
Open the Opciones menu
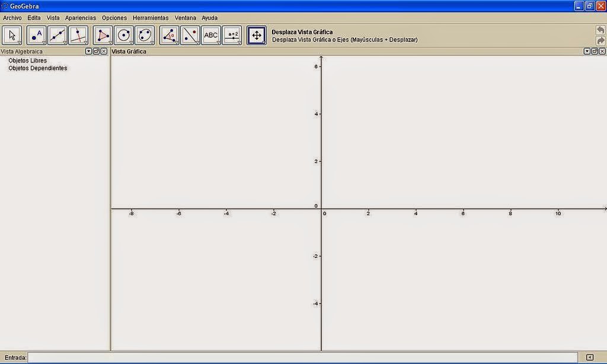[x=114, y=18]
